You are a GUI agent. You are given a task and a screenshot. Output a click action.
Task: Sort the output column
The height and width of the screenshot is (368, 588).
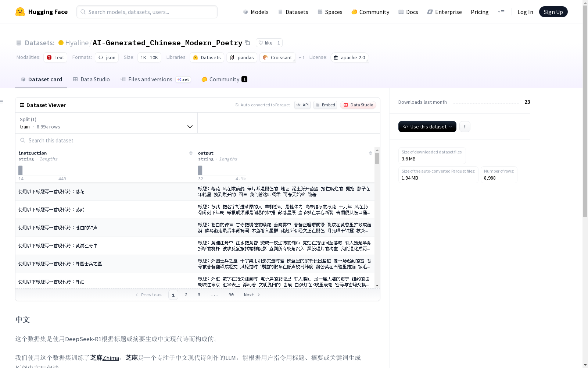(370, 153)
